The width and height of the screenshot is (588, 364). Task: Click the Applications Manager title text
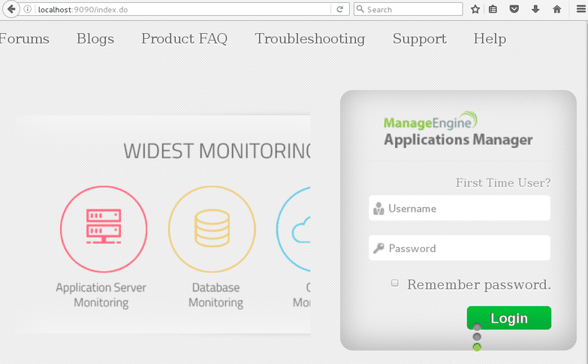tap(458, 140)
